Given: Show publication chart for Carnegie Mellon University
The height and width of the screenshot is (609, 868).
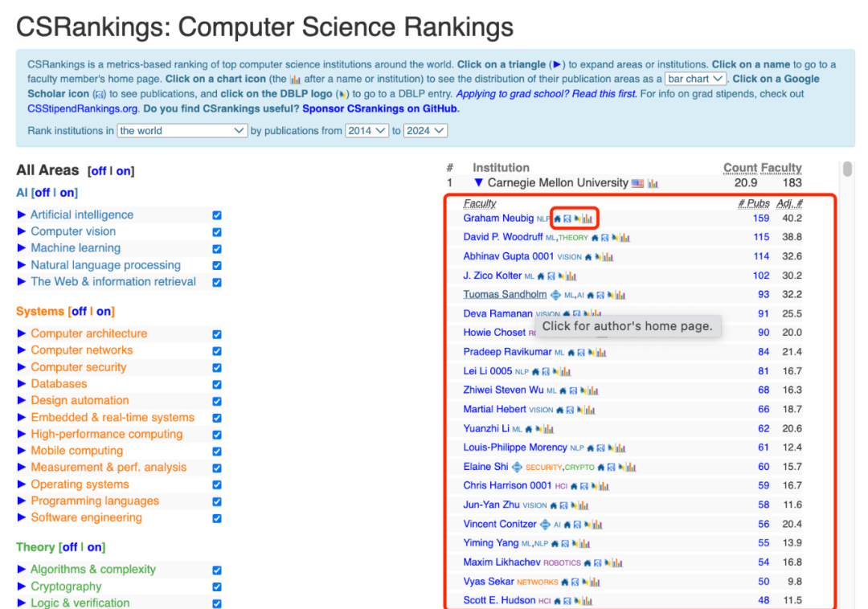Looking at the screenshot, I should (653, 184).
